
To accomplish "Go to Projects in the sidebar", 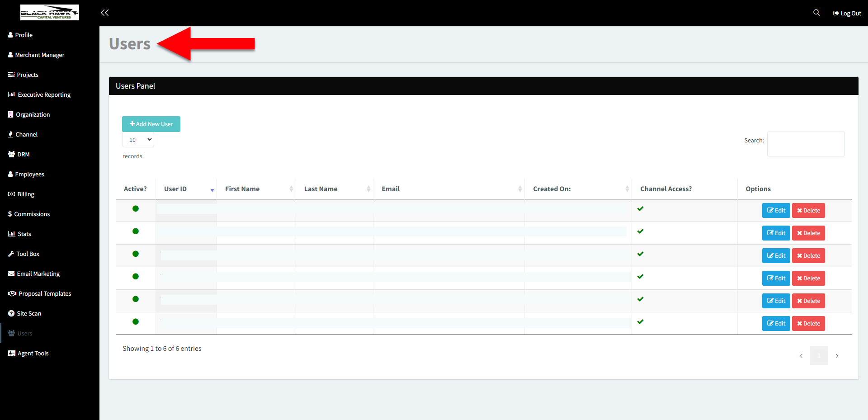I will (x=23, y=75).
